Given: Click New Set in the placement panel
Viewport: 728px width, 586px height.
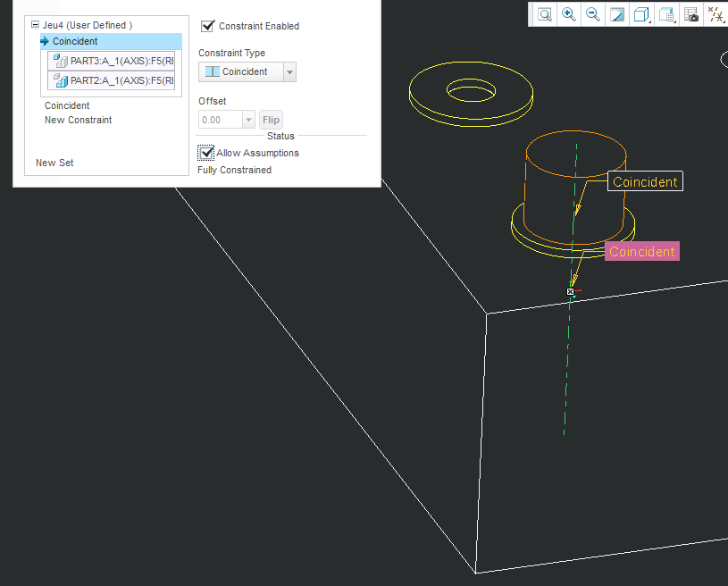Looking at the screenshot, I should (54, 163).
